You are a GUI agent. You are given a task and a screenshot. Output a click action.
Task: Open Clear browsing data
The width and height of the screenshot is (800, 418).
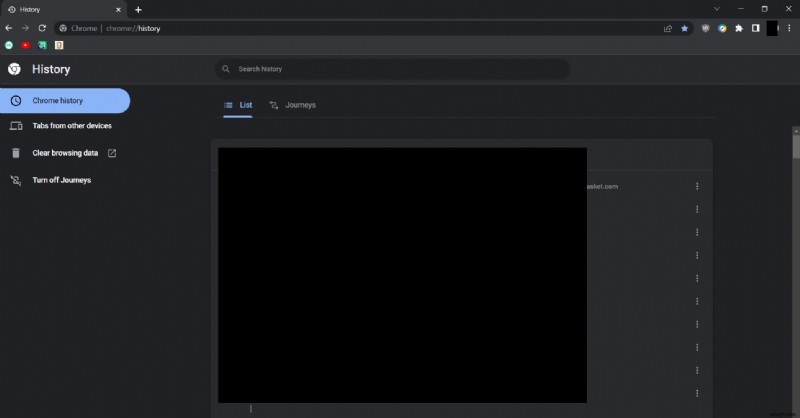click(x=65, y=153)
